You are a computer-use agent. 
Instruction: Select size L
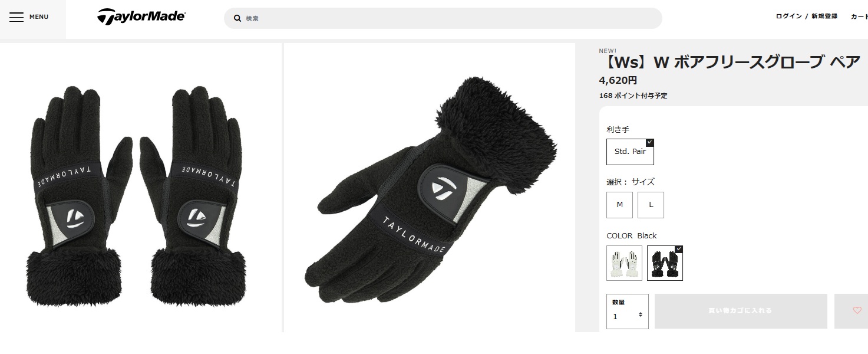651,205
